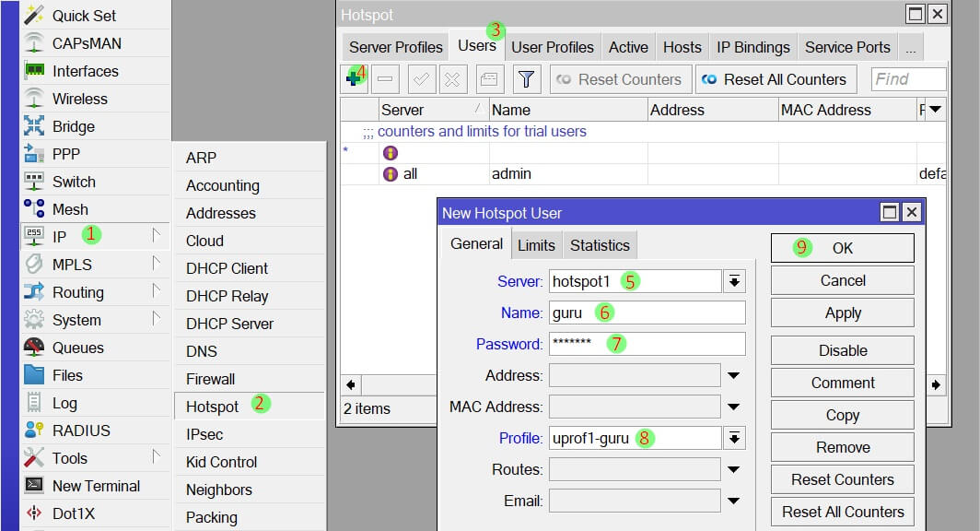Expand the Server dropdown showing hotspot1

click(x=734, y=281)
